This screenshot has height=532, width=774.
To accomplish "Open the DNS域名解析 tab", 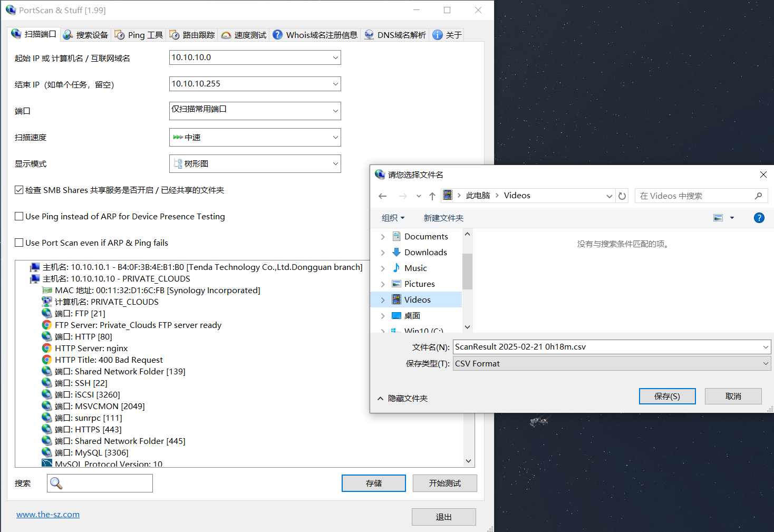I will tap(395, 35).
